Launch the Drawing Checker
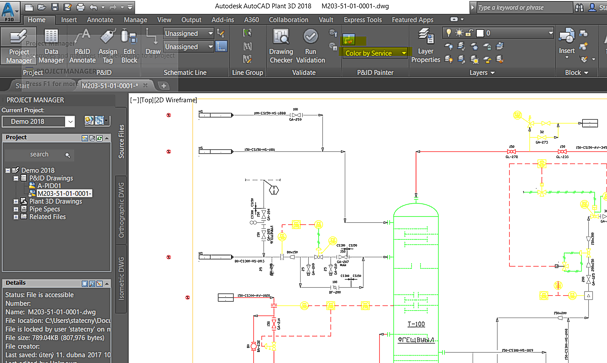 click(281, 46)
